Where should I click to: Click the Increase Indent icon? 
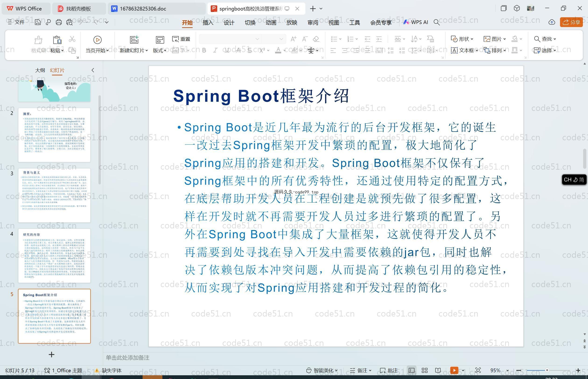pos(379,39)
